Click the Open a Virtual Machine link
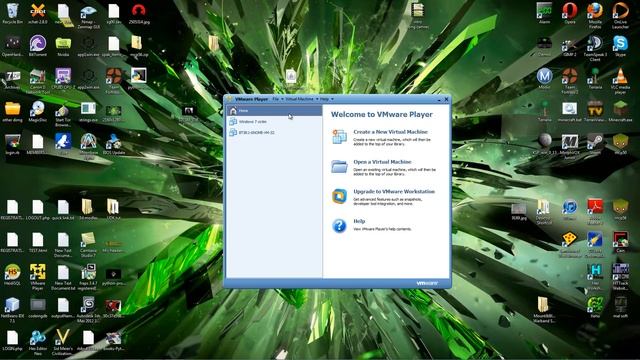This screenshot has width=640, height=360. (x=382, y=162)
